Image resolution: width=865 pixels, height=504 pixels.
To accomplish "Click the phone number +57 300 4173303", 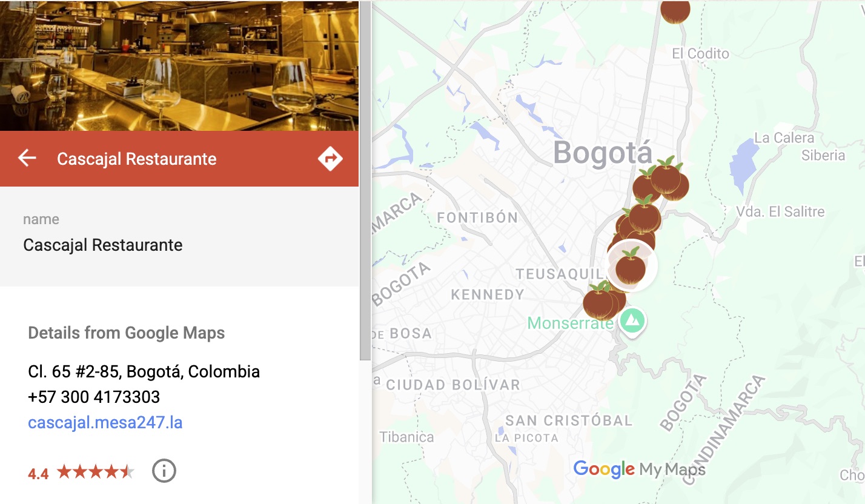I will 94,397.
